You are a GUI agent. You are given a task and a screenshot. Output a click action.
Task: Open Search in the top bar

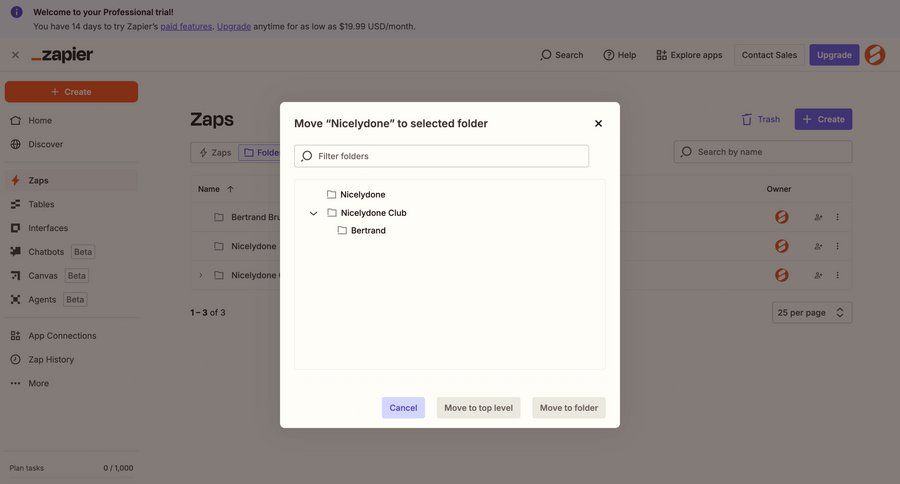561,55
